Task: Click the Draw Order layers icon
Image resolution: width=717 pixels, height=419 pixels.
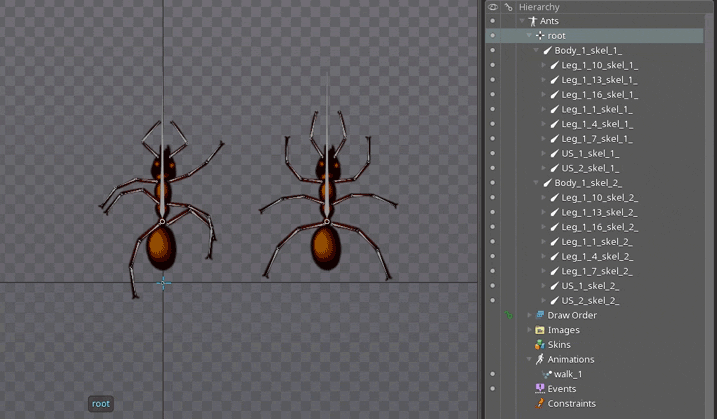Action: coord(540,315)
